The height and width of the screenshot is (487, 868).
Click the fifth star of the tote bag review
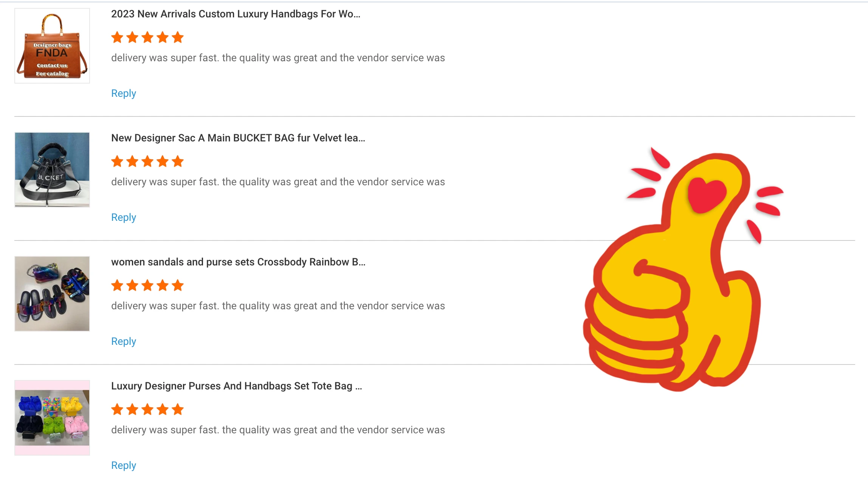click(178, 409)
